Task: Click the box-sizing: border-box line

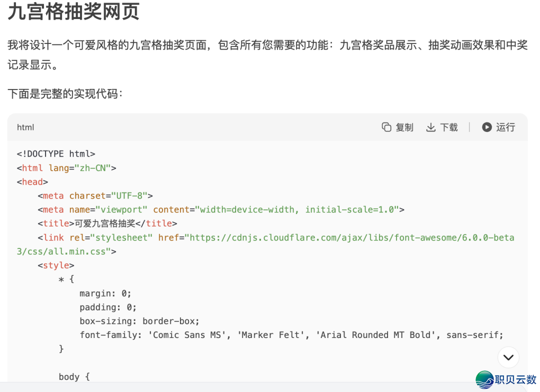Action: 139,321
